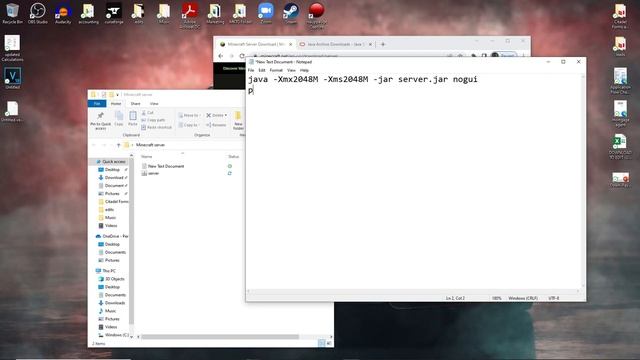
Task: Select Documents under OneDrive
Action: coord(112,252)
